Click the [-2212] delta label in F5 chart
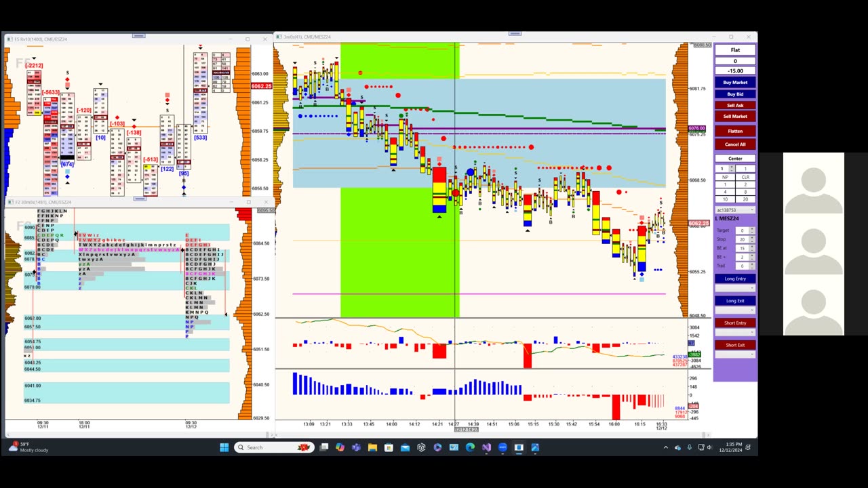868x488 pixels. pyautogui.click(x=35, y=66)
